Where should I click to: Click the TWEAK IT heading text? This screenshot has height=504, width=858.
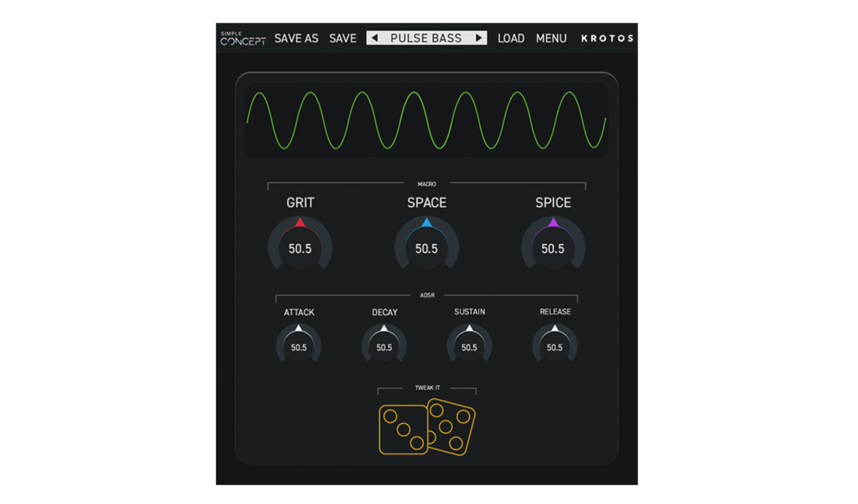427,387
